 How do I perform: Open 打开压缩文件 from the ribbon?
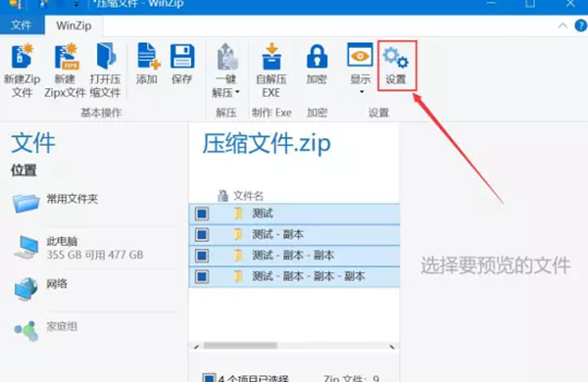[x=106, y=71]
